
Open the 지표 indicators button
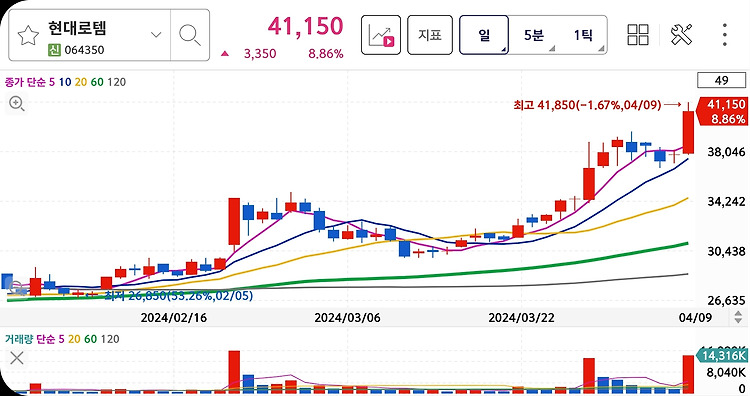click(430, 35)
